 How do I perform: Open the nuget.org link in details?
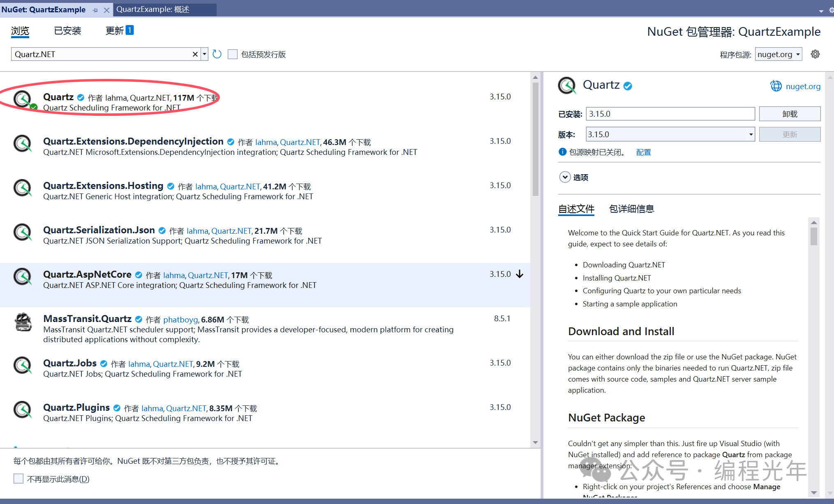click(803, 86)
